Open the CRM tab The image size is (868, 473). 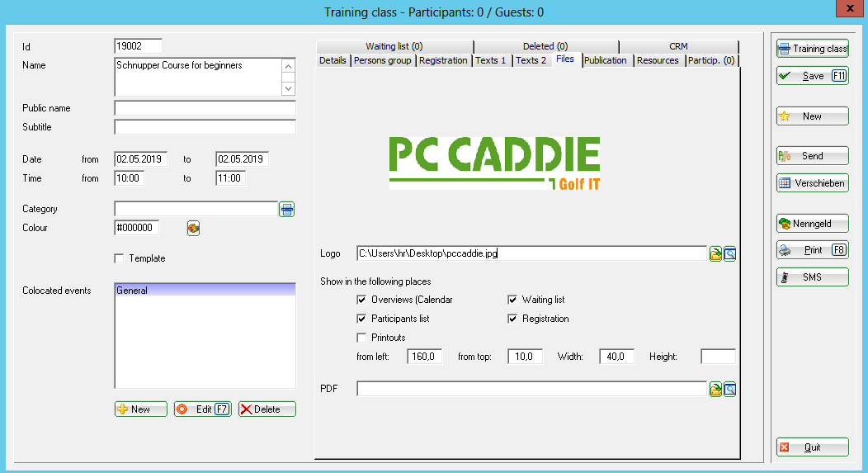point(679,46)
